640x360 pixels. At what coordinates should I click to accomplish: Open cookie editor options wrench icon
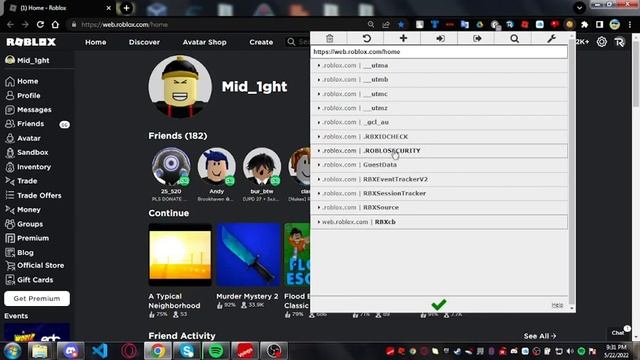click(x=551, y=38)
